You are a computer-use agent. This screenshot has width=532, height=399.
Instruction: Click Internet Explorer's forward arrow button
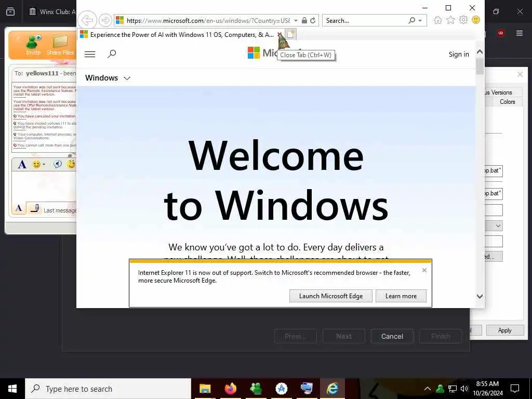(x=105, y=20)
